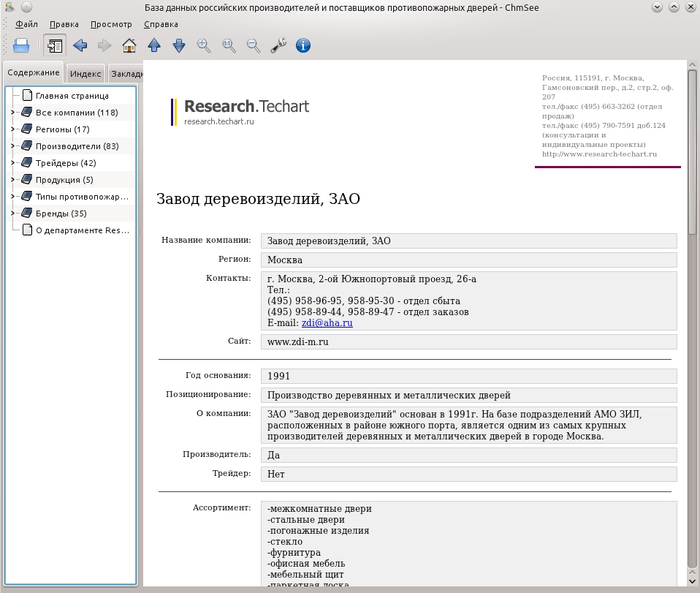Click the scrollbar down arrow at bottom
Image resolution: width=700 pixels, height=593 pixels.
click(x=692, y=581)
